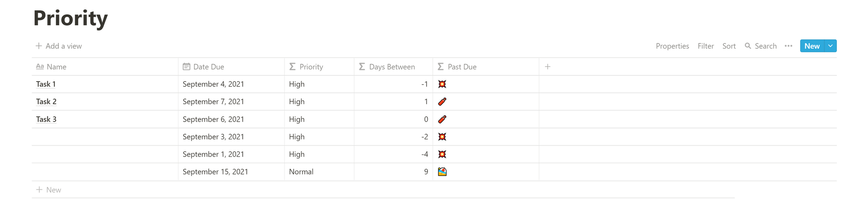Expand the dropdown arrow beside New button
868x201 pixels.
[x=830, y=46]
